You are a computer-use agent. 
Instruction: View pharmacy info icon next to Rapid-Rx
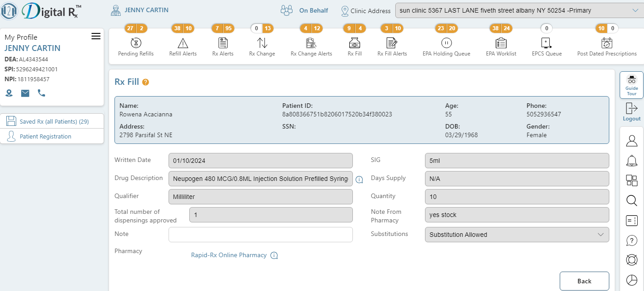(274, 255)
